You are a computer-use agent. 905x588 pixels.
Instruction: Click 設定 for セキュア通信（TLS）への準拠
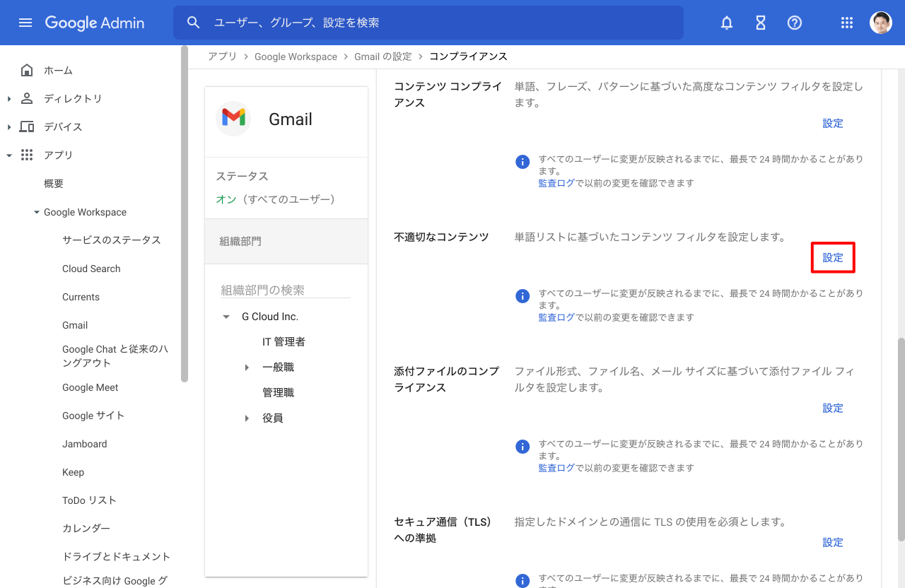(833, 542)
